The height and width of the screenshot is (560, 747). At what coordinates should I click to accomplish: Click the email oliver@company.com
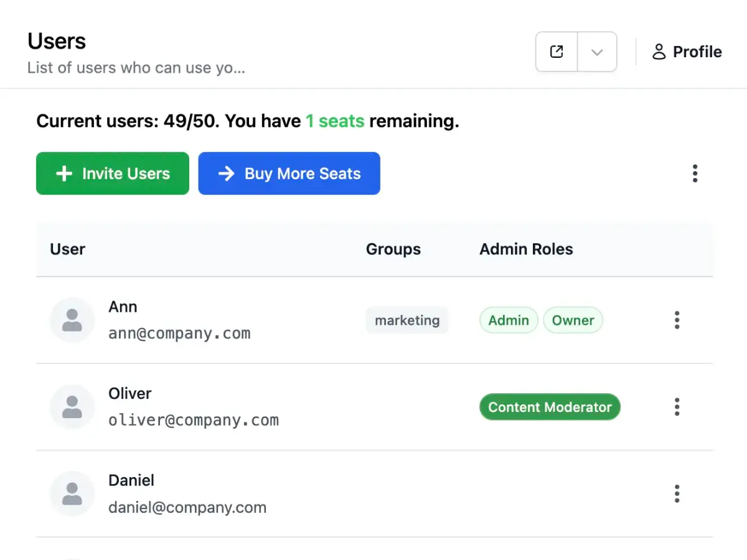194,421
